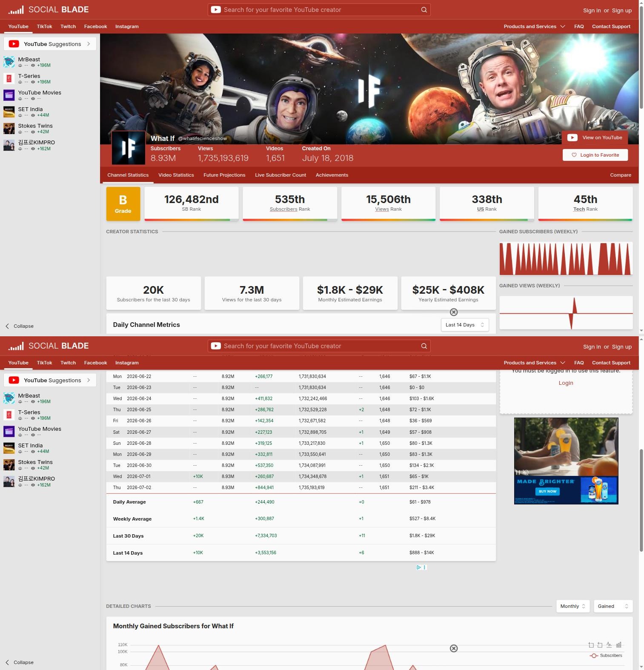644x670 pixels.
Task: Switch chart to line type icon
Action: (609, 645)
